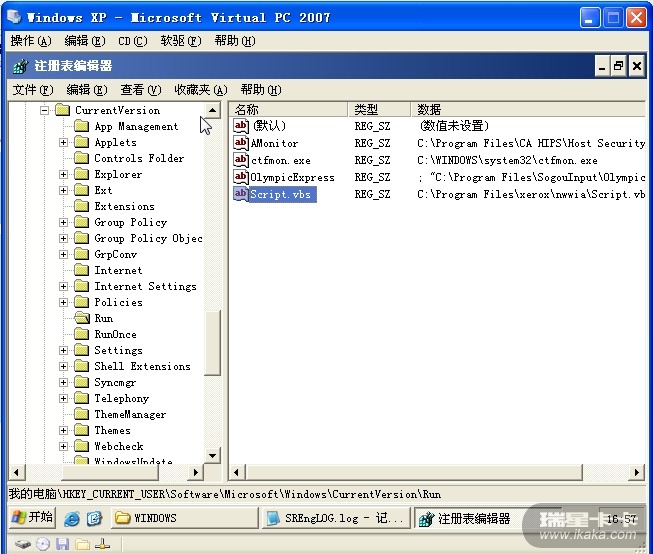Click the hard disk status icon
Viewport: 653px width, 554px height.
23,544
